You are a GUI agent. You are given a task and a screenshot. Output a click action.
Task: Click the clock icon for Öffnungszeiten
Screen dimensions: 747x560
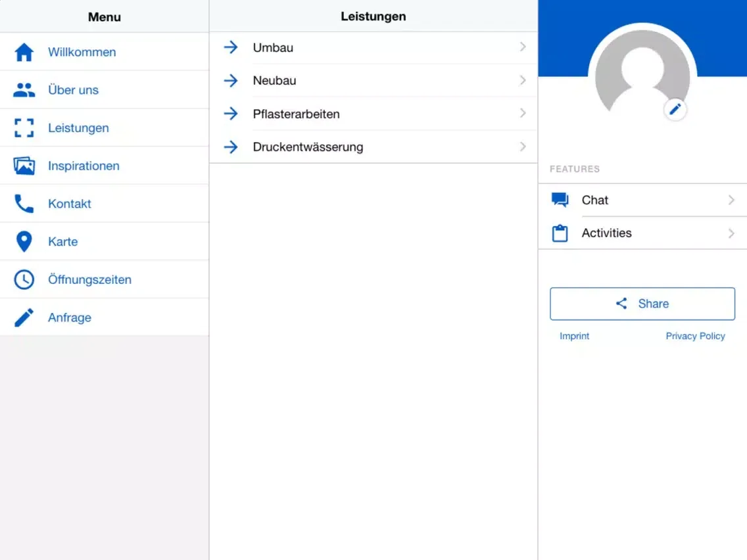pos(24,279)
